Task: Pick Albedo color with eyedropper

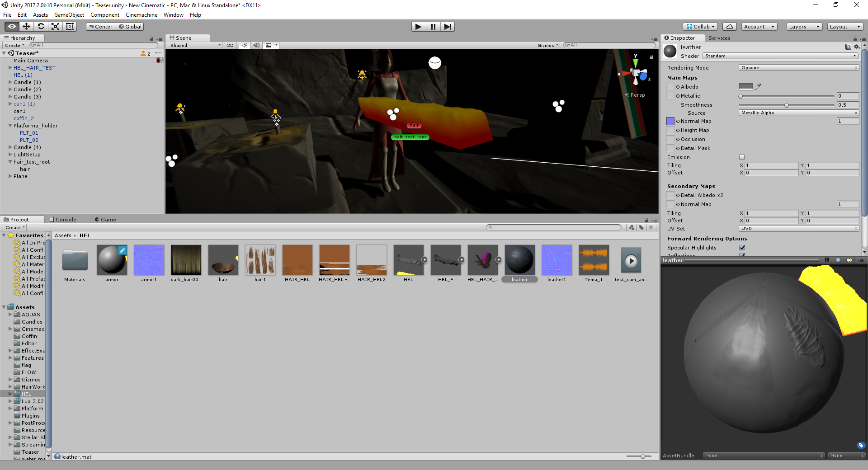Action: 758,87
